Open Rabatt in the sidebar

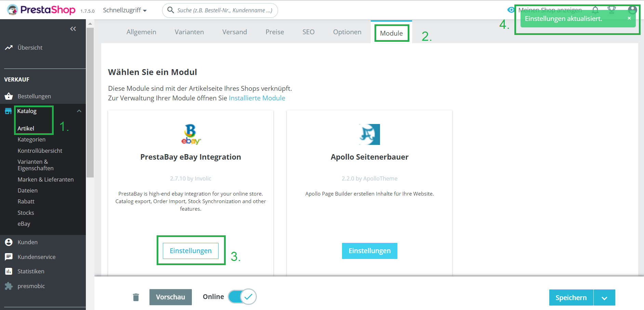click(26, 201)
